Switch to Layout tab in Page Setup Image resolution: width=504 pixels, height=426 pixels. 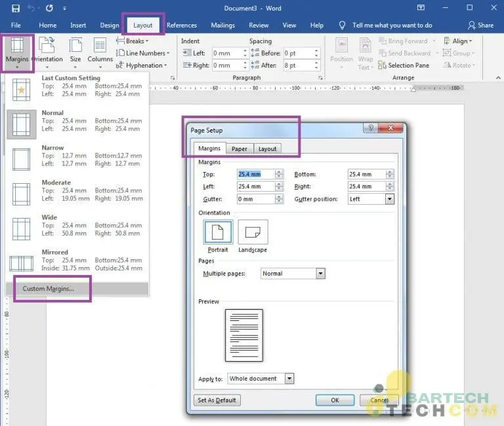(x=268, y=148)
